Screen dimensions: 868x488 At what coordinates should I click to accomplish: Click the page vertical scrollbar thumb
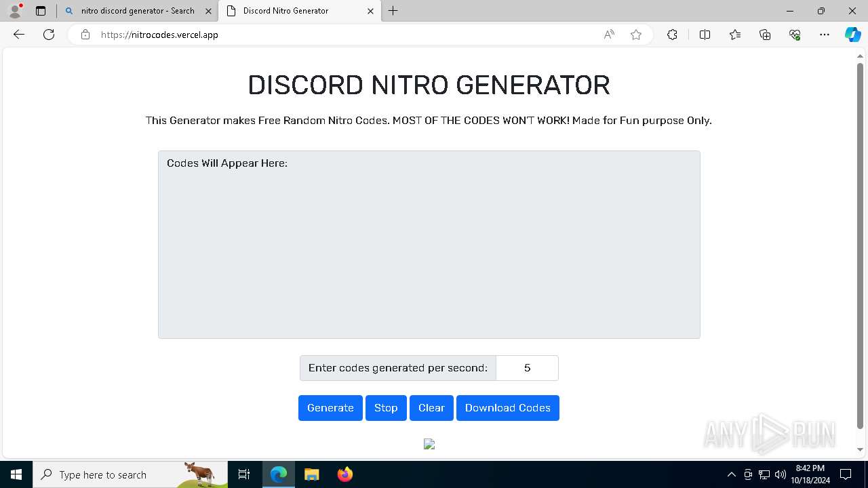[x=861, y=246]
